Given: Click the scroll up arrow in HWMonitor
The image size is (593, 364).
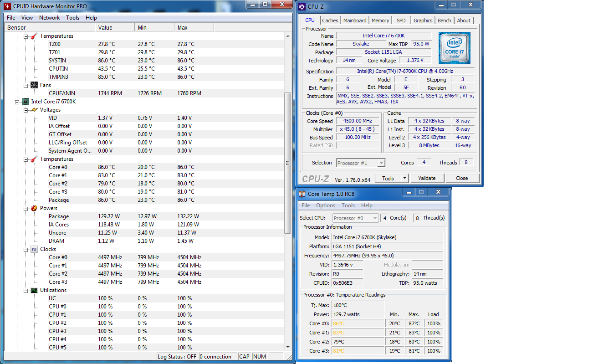Looking at the screenshot, I should tap(288, 36).
